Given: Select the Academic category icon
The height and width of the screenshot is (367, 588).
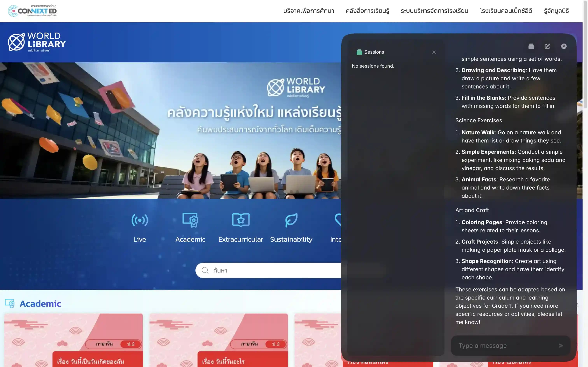Looking at the screenshot, I should (x=190, y=220).
